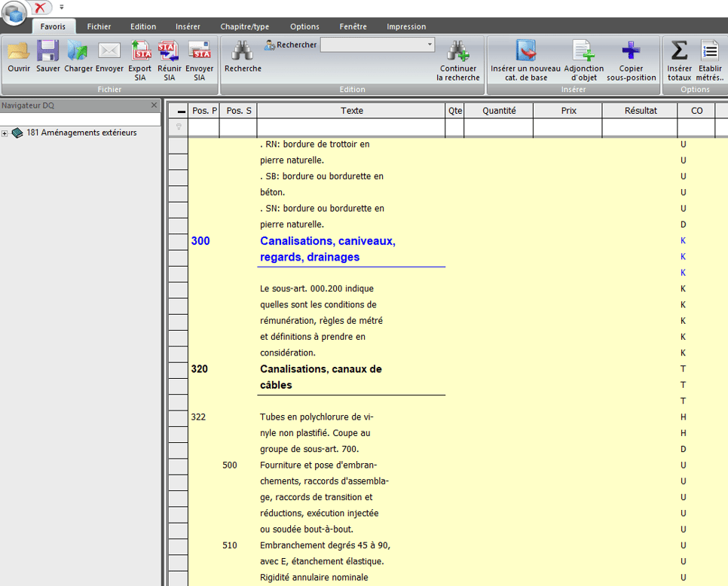Click the application orb button

pos(14,13)
